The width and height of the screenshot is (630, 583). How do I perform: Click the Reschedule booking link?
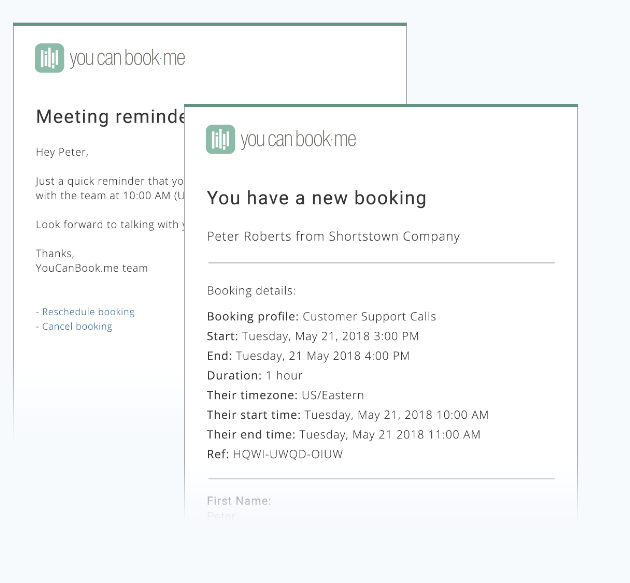(88, 312)
